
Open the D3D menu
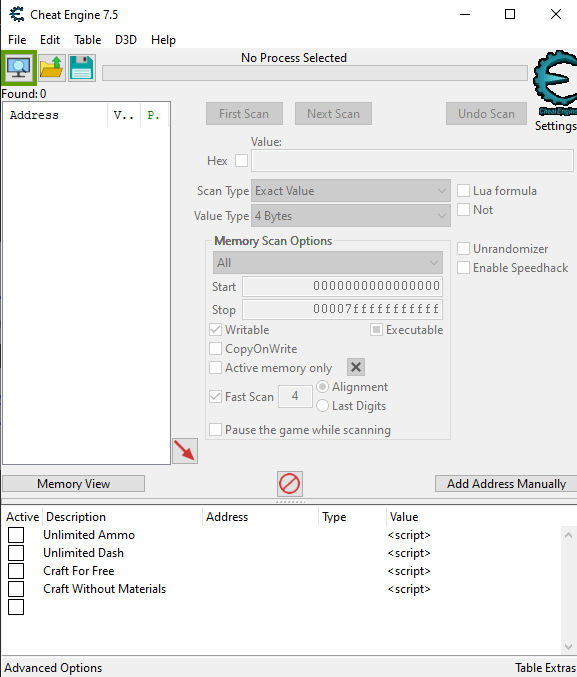pyautogui.click(x=126, y=40)
